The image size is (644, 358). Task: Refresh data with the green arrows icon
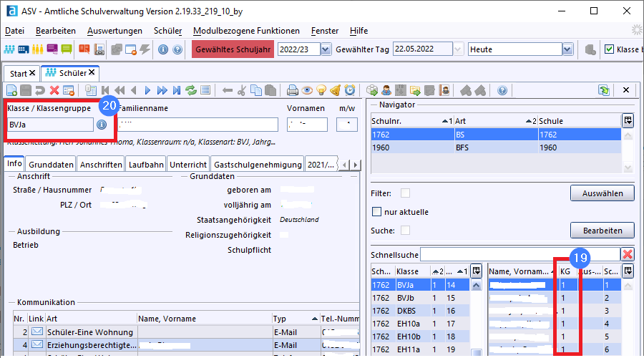tap(191, 90)
